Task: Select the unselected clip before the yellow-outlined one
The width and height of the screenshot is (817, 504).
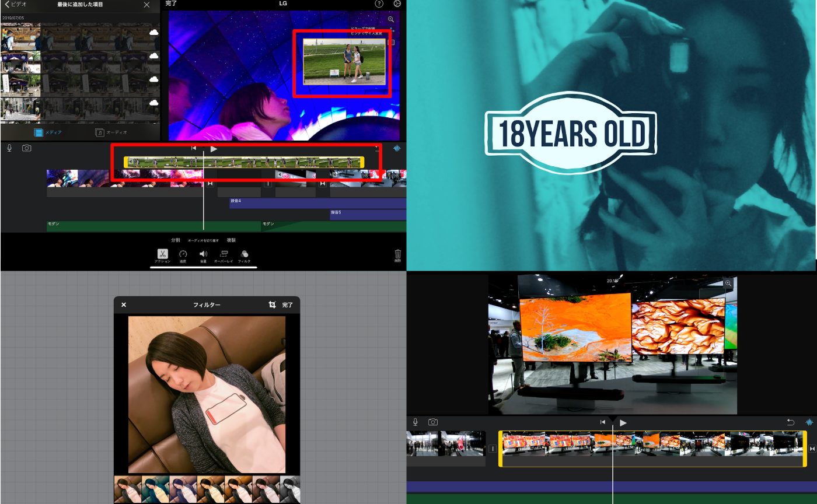Action: pos(446,448)
